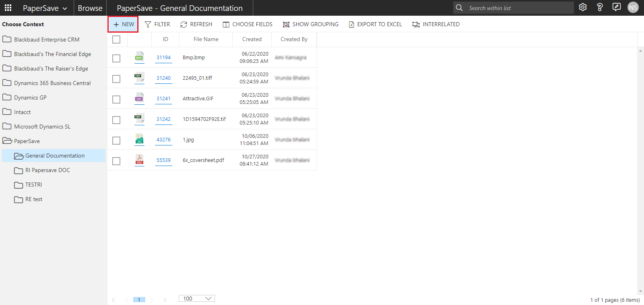Open the app launcher grid icon
Viewport: 644px width, 305px height.
click(8, 8)
